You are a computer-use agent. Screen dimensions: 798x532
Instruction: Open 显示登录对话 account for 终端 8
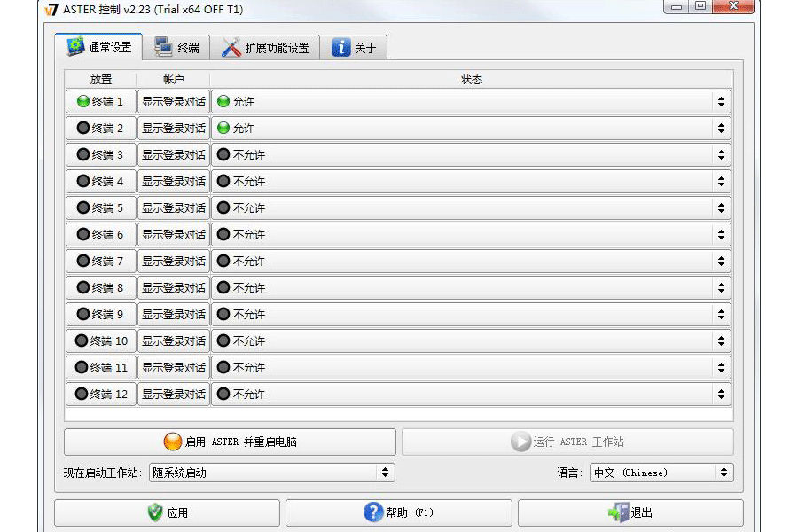(174, 287)
